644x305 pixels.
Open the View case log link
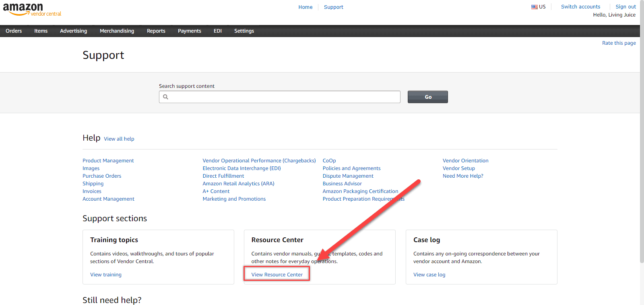coord(429,274)
